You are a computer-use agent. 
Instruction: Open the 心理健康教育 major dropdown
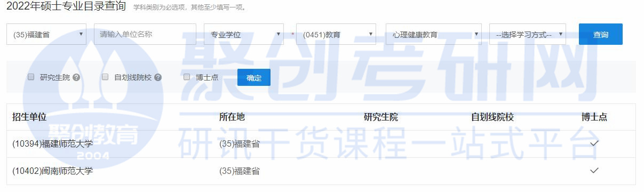[x=434, y=34]
